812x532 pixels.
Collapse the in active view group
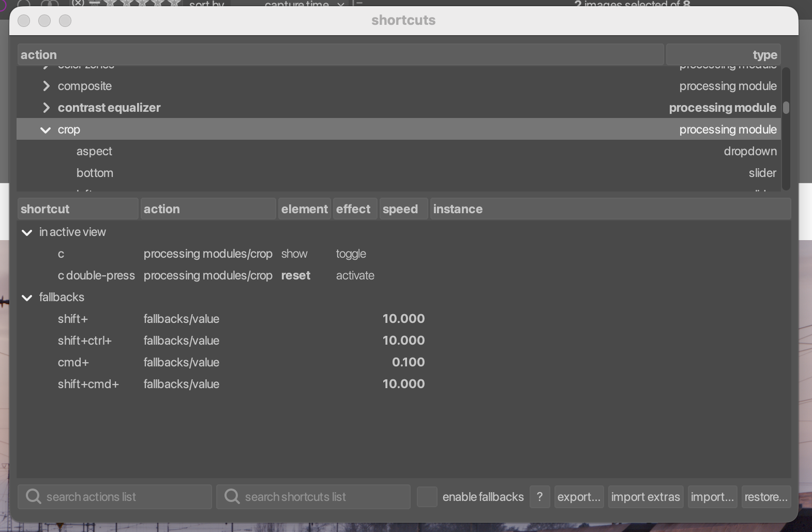(x=27, y=232)
